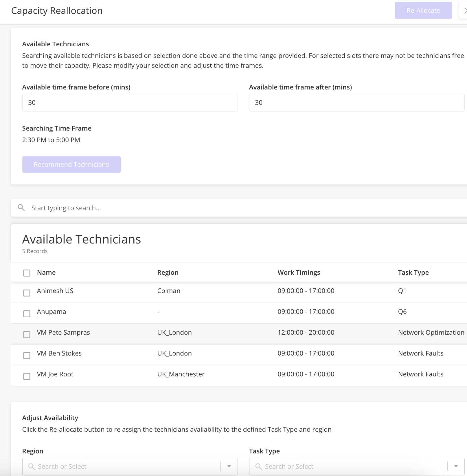Screen dimensions: 467x476
Task: Enable the VM Joe Root checkbox
Action: click(27, 376)
